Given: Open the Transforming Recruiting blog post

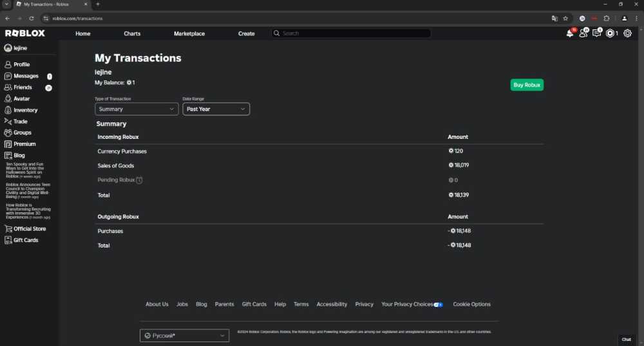Looking at the screenshot, I should 28,211.
